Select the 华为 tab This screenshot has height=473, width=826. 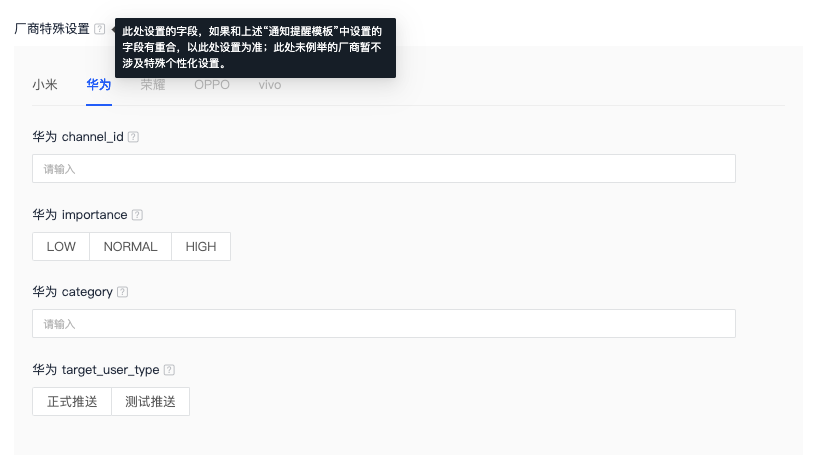[x=99, y=85]
